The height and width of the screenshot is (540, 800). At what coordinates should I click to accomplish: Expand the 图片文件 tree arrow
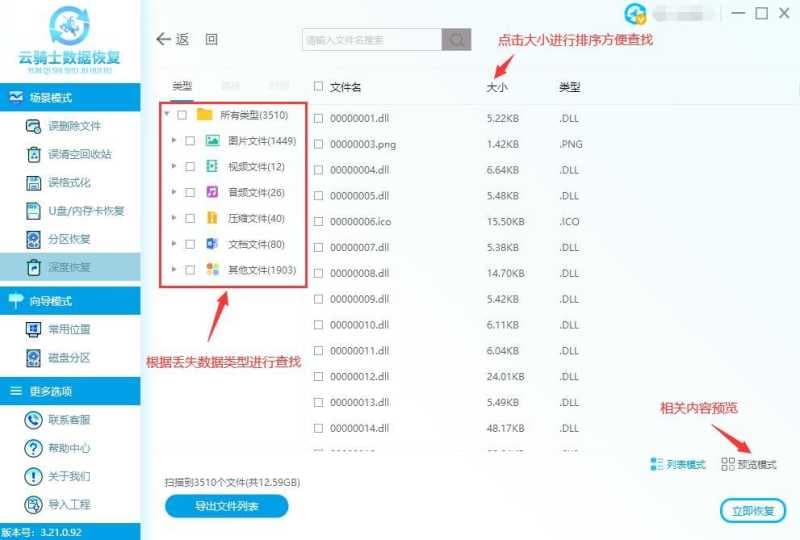tap(174, 140)
